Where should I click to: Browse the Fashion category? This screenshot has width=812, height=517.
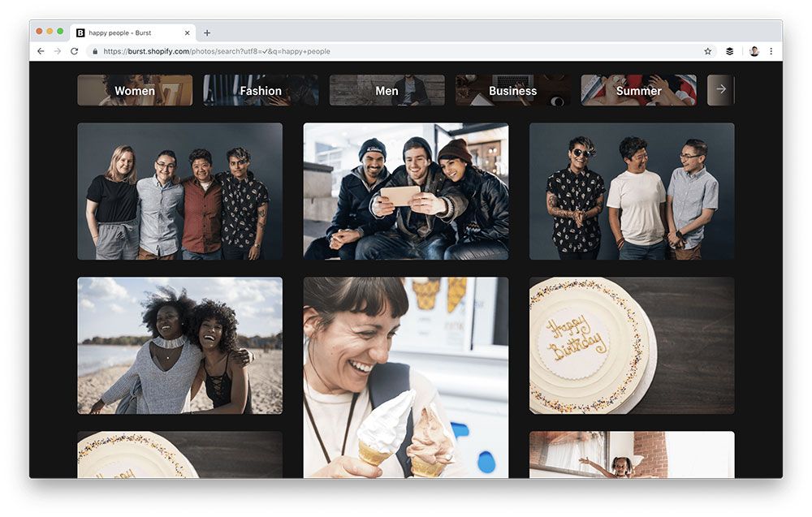click(x=261, y=91)
